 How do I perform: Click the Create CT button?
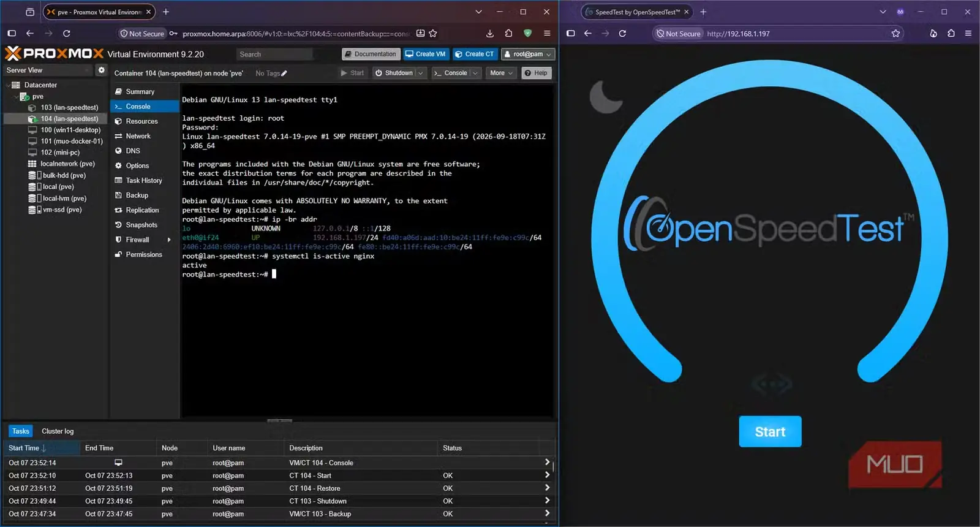[475, 54]
